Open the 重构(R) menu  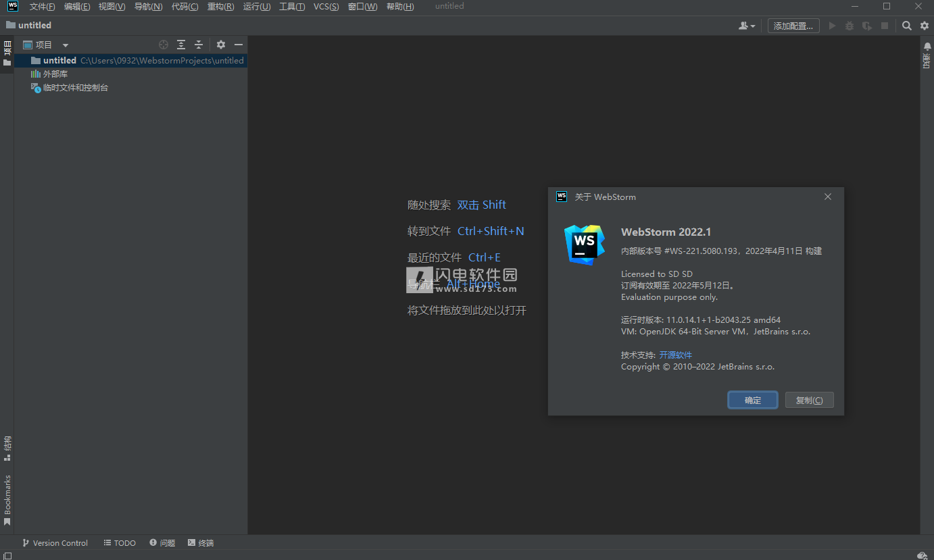tap(220, 6)
